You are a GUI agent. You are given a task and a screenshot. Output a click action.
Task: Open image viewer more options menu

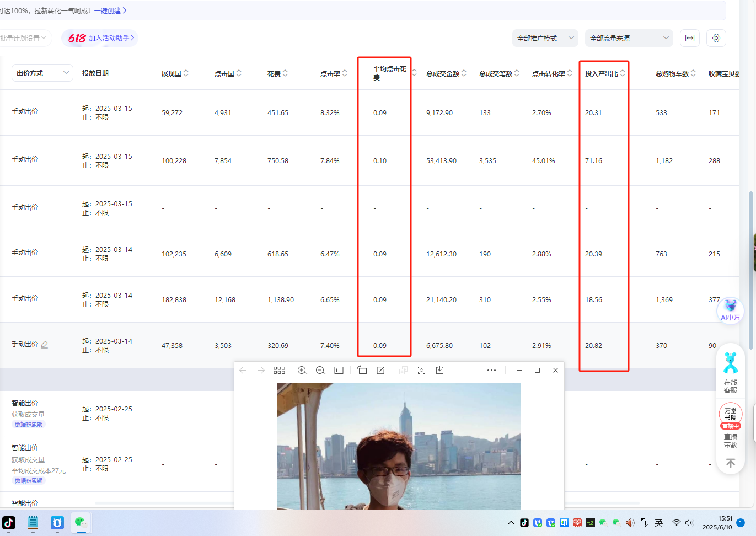(x=491, y=371)
